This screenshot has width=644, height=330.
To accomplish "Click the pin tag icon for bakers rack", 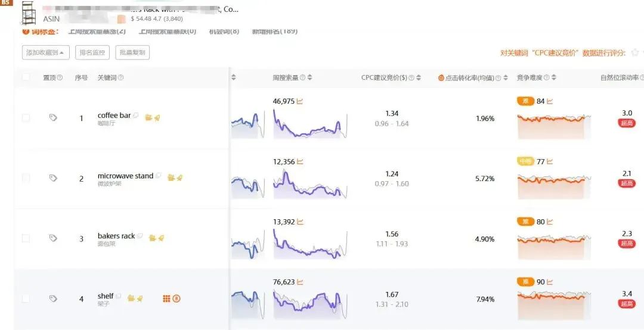I will (x=53, y=238).
